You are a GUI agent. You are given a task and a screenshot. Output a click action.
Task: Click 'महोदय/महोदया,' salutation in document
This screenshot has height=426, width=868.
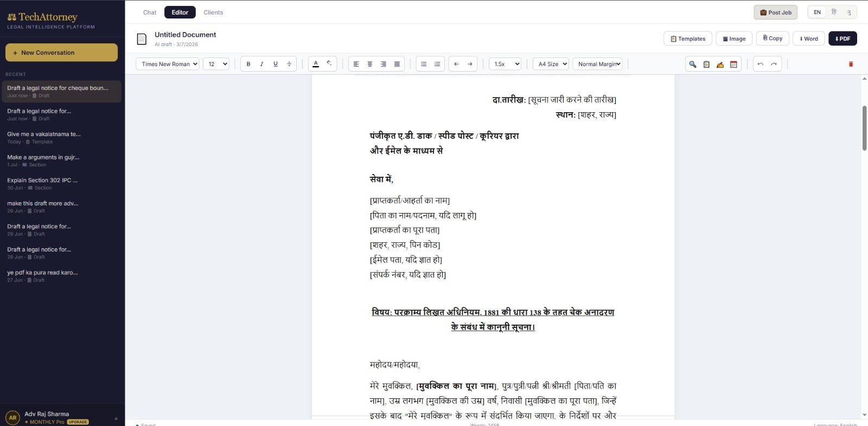395,365
